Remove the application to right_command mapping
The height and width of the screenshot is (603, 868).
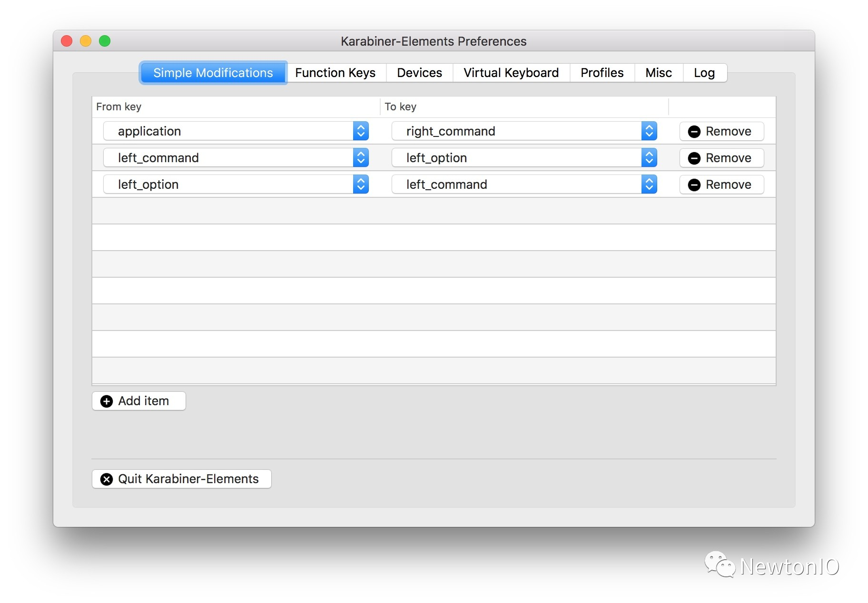point(721,131)
